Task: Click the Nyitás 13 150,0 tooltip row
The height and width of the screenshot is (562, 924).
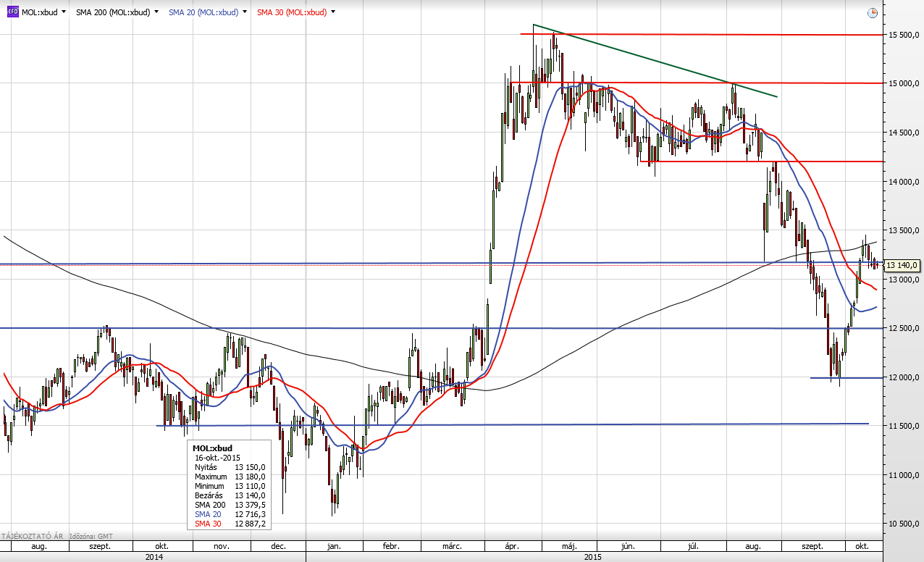Action: tap(230, 468)
